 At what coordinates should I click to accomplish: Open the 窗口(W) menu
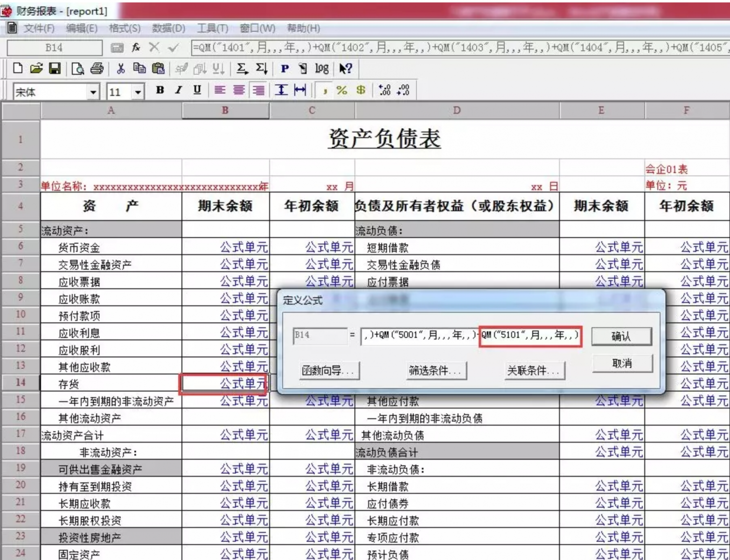coord(257,28)
